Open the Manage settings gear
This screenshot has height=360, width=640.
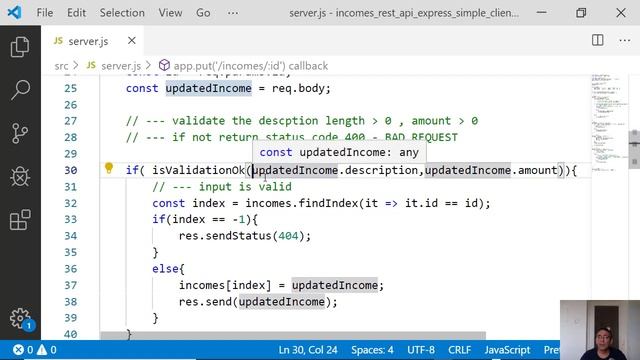click(x=20, y=318)
